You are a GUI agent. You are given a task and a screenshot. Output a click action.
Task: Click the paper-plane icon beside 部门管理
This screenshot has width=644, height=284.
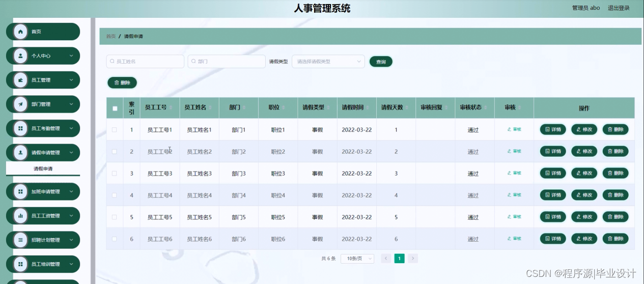[20, 104]
